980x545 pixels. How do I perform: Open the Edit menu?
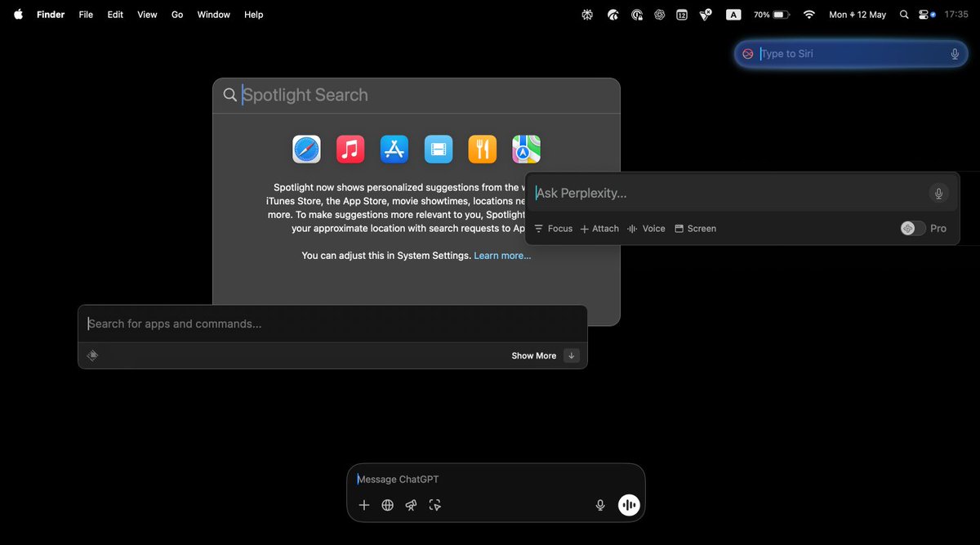click(x=115, y=15)
